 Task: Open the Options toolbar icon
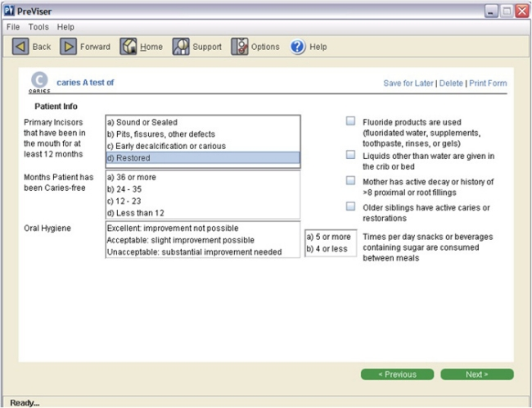pyautogui.click(x=239, y=47)
